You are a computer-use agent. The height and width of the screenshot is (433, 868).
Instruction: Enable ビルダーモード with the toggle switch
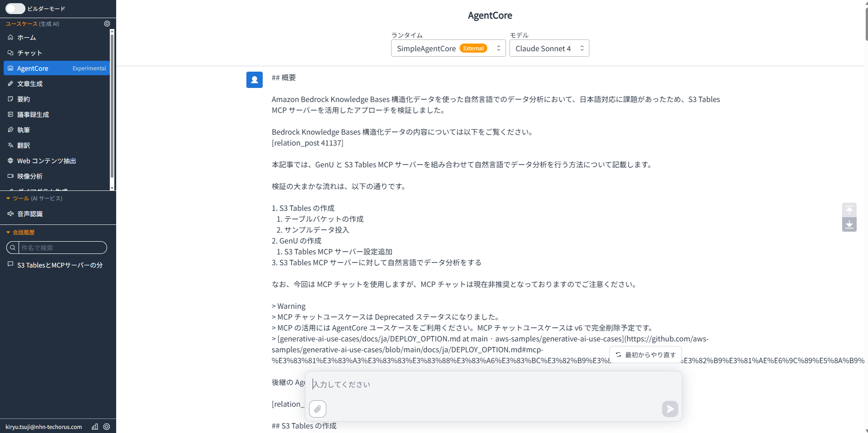15,8
